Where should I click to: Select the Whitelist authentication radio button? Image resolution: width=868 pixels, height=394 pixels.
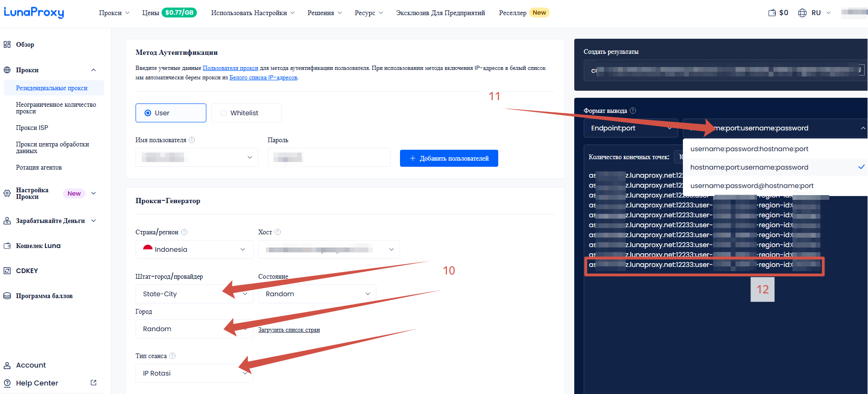[x=223, y=113]
